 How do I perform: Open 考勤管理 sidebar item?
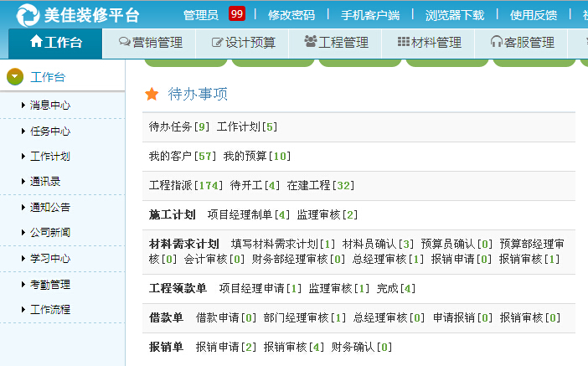(x=49, y=285)
